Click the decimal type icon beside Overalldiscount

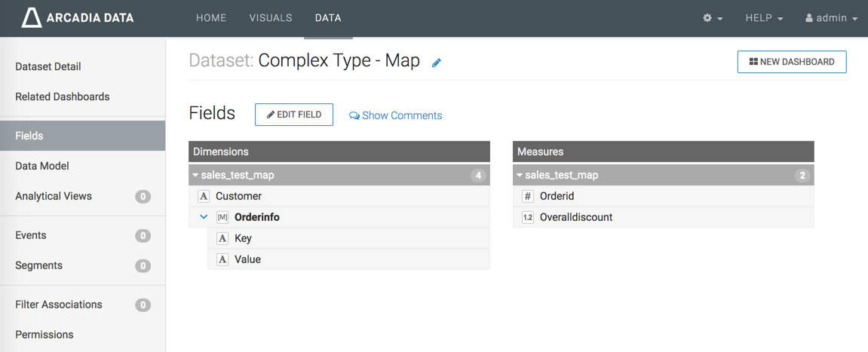(x=528, y=217)
